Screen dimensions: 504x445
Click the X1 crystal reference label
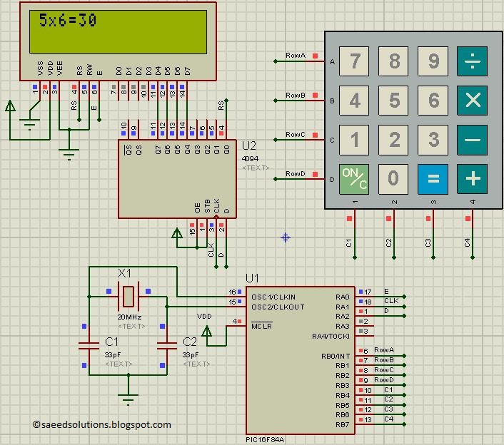124,273
